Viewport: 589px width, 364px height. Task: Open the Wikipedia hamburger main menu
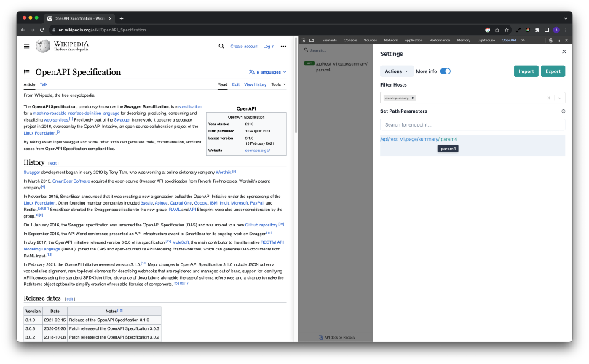click(x=27, y=46)
